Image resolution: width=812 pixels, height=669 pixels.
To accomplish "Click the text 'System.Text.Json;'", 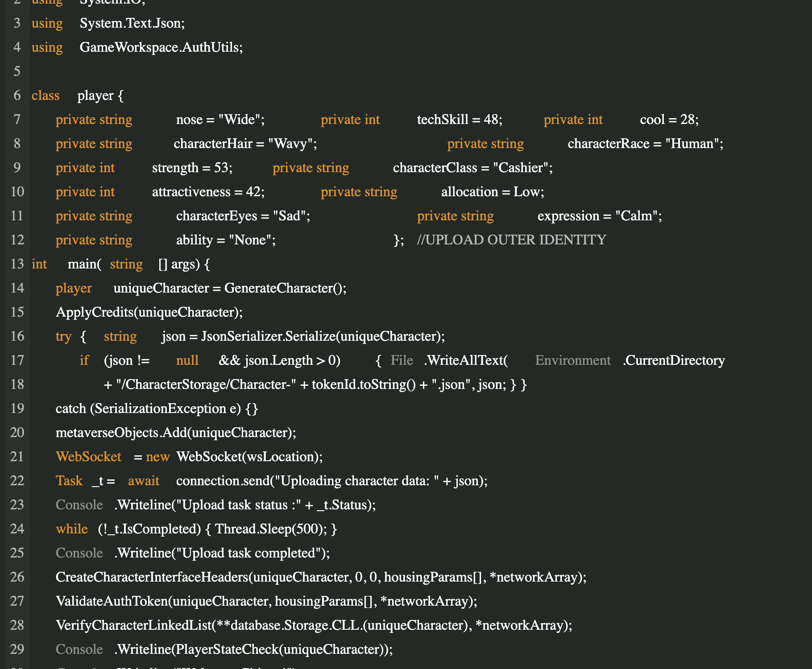I will point(132,23).
